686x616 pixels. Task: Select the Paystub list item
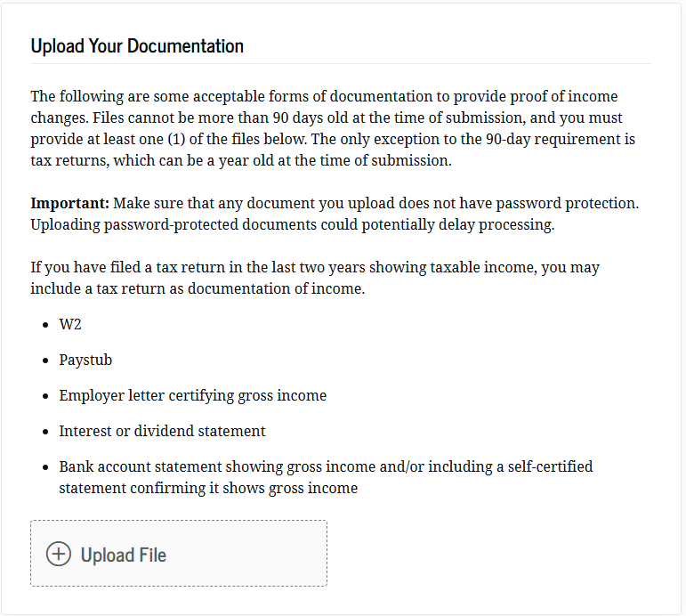tap(85, 360)
